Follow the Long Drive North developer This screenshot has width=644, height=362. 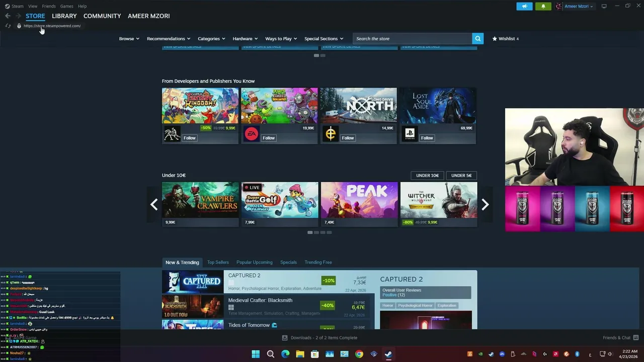(348, 138)
